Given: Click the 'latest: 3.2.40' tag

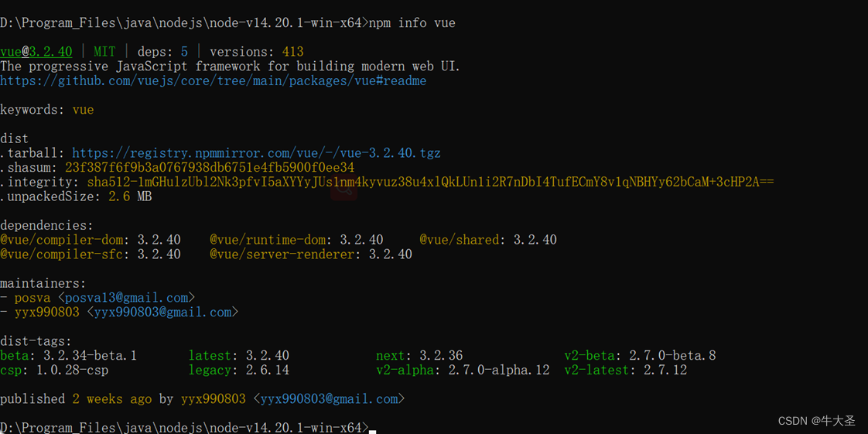Looking at the screenshot, I should coord(238,355).
